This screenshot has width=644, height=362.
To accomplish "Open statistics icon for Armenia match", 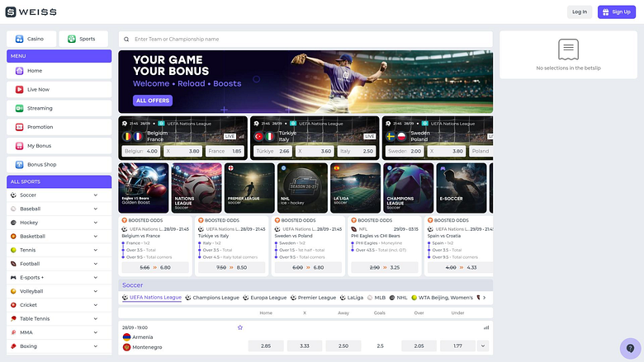I will point(486,327).
